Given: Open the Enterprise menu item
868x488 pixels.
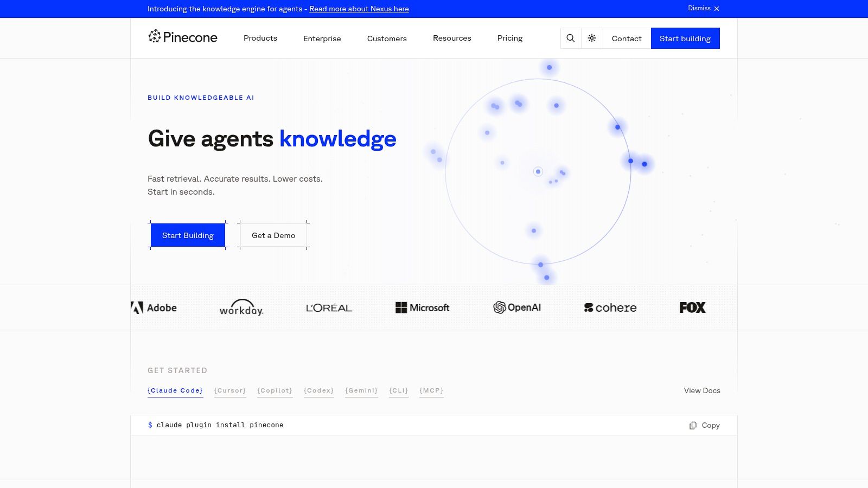Looking at the screenshot, I should pos(322,38).
